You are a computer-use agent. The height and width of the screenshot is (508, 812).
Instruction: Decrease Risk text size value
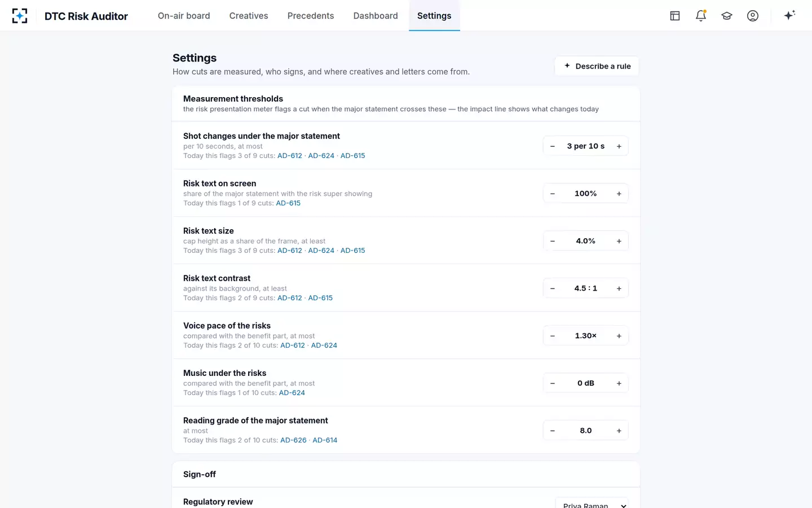click(x=553, y=241)
